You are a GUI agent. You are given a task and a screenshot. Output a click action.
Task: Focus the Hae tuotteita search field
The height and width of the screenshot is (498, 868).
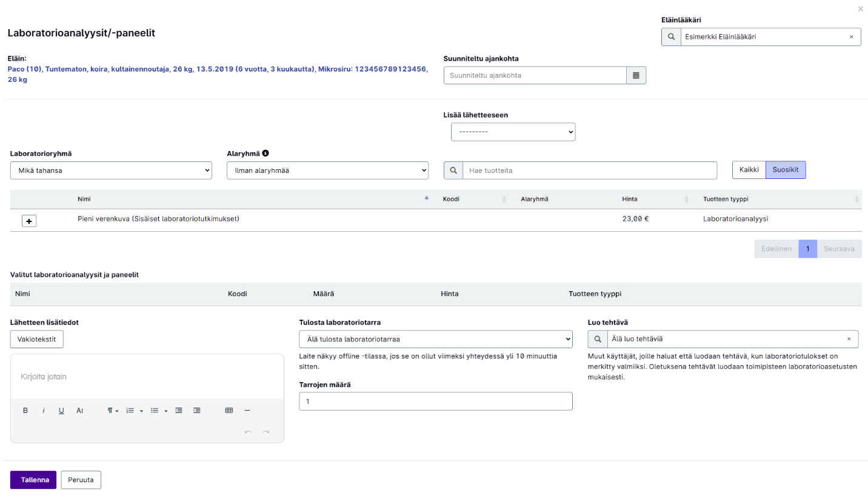coord(590,170)
